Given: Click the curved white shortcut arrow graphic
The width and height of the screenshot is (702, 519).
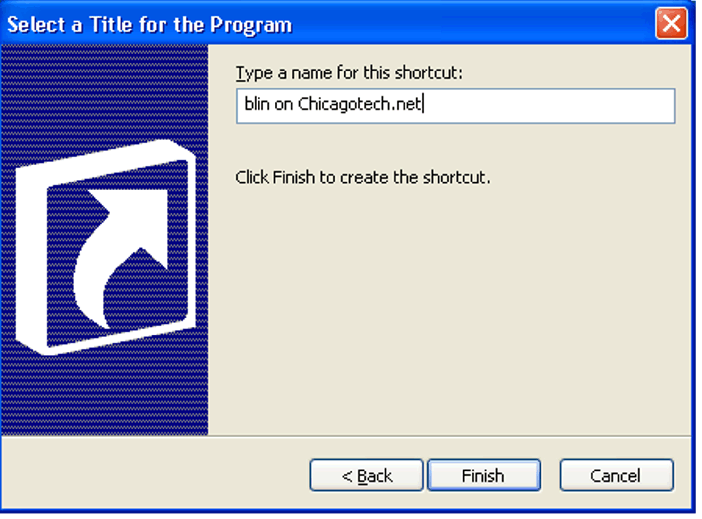Looking at the screenshot, I should coord(121,257).
